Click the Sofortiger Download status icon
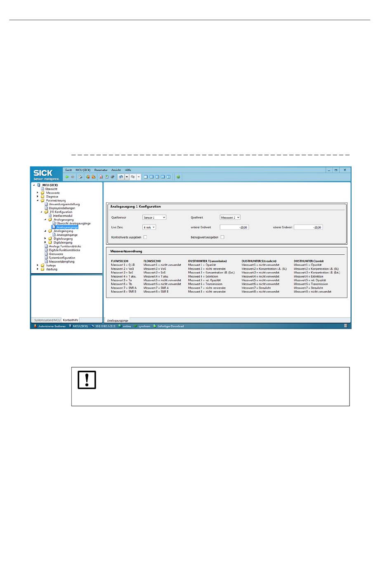The width and height of the screenshot is (392, 573). point(155,326)
